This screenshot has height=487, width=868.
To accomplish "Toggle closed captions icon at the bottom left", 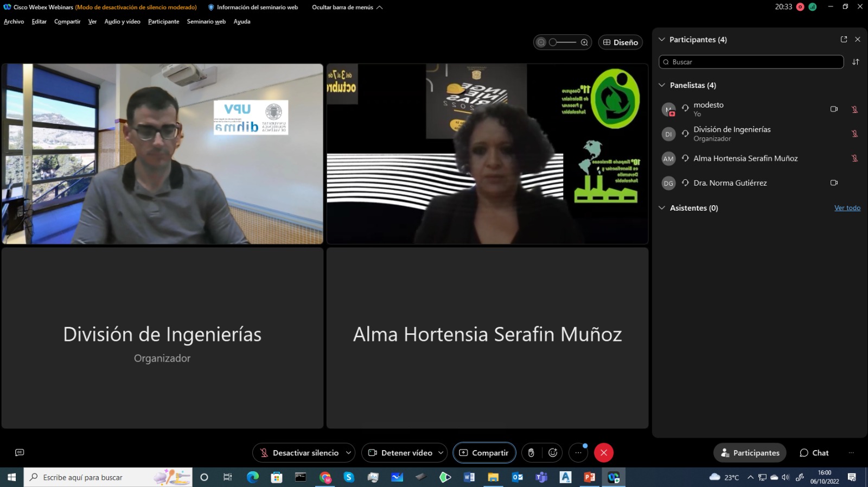I will click(x=20, y=453).
